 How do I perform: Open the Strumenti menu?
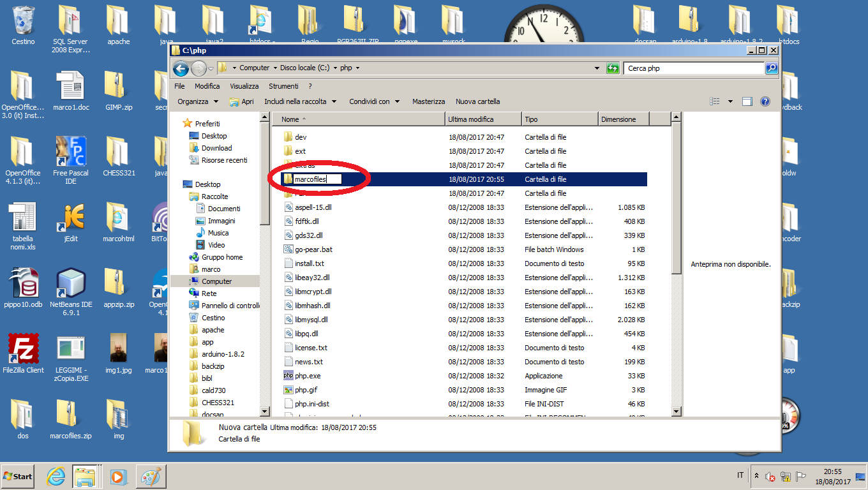[x=283, y=86]
